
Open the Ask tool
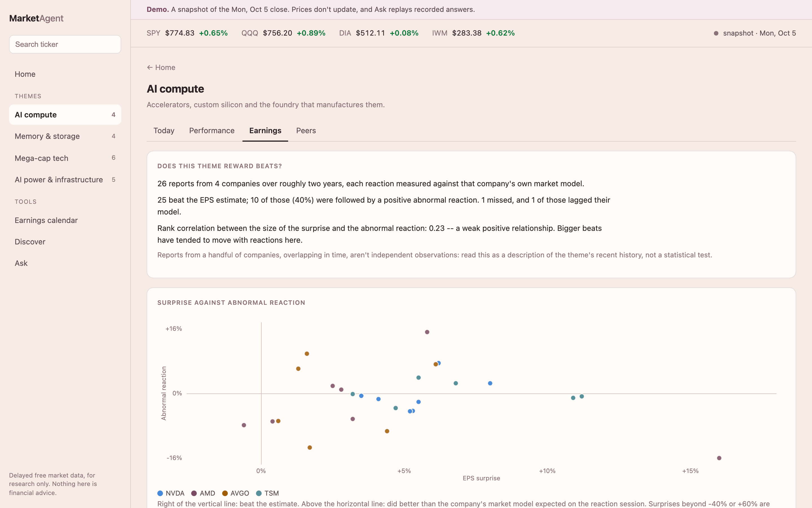(65, 263)
